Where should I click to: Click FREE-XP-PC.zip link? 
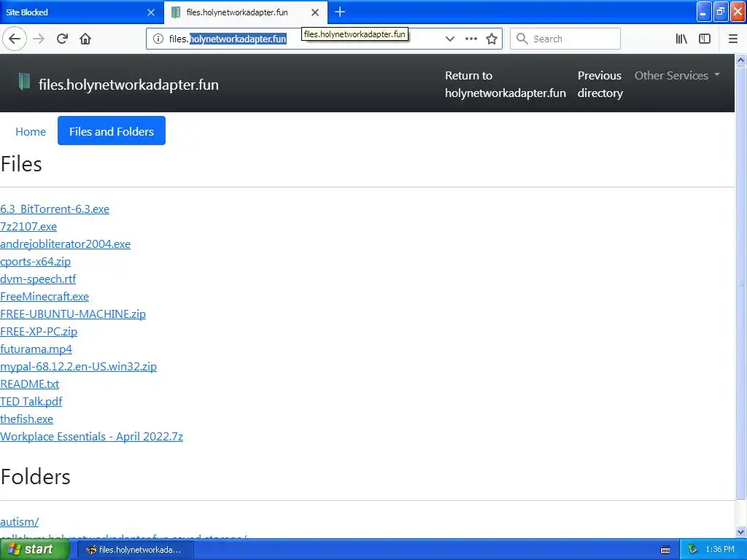(39, 332)
